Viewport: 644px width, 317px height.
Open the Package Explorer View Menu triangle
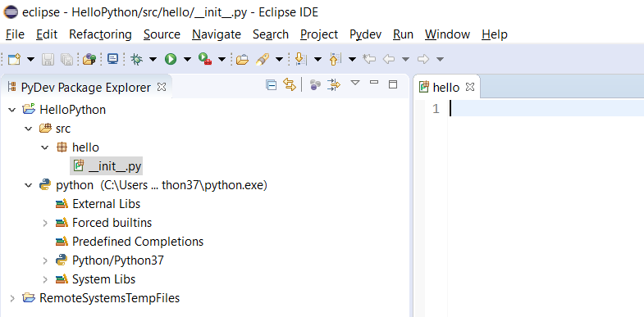355,84
